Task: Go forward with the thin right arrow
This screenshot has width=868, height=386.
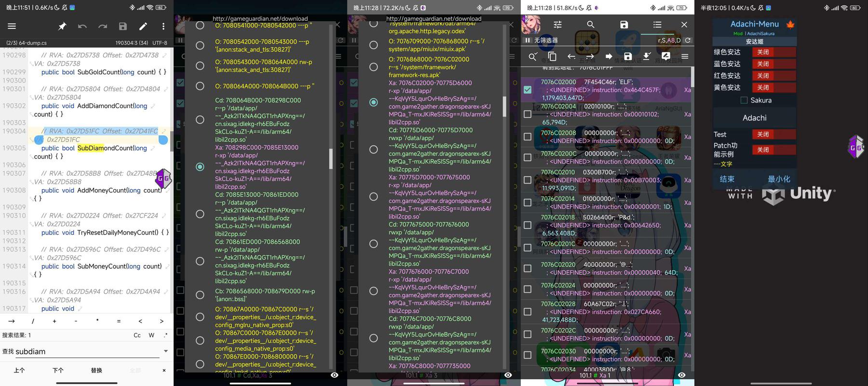Action: 590,56
